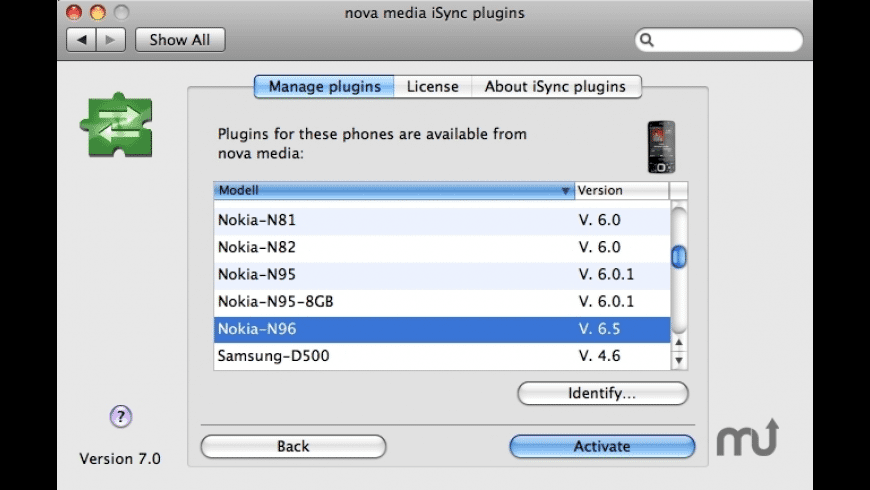Screen dimensions: 870x490
Task: Click the green puzzle plugin icon
Action: pos(117,125)
